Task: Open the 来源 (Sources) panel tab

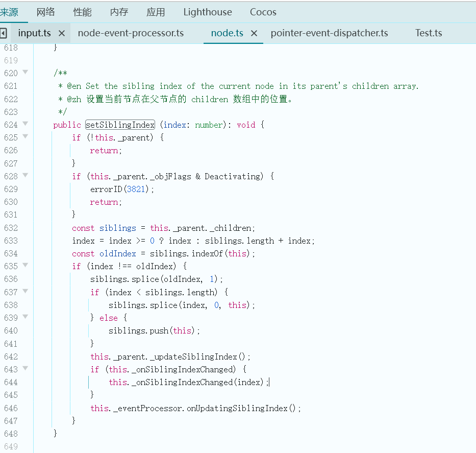Action: (x=9, y=12)
